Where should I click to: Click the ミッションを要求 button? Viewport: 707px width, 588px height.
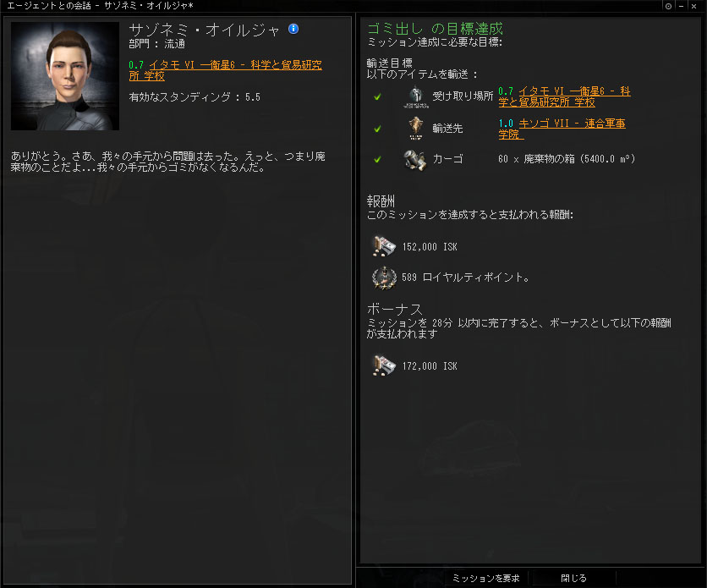486,578
